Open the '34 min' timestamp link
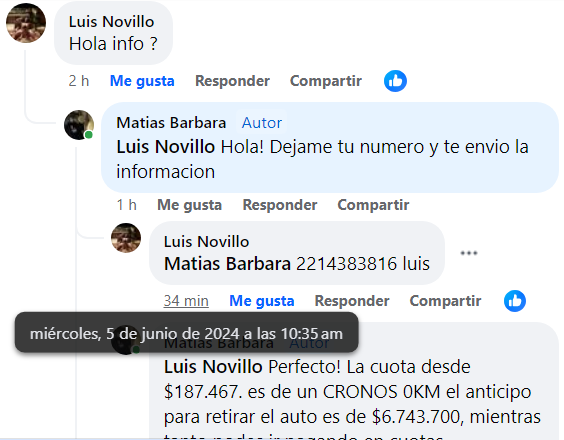Screen dimensions: 564x440 [x=186, y=301]
